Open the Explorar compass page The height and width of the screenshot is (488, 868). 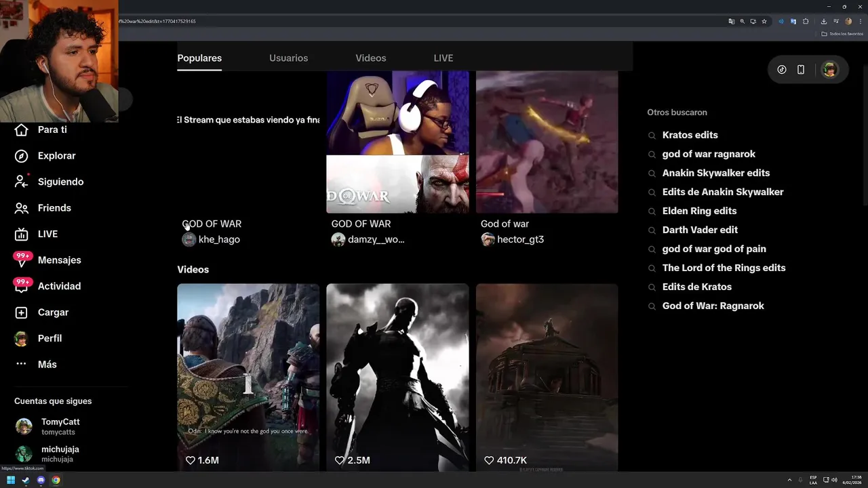[x=45, y=156]
